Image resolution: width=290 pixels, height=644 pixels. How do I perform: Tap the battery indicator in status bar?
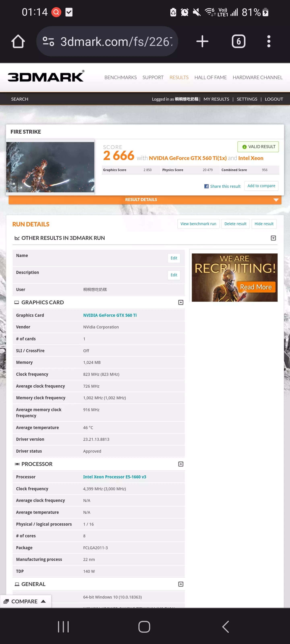pyautogui.click(x=265, y=12)
